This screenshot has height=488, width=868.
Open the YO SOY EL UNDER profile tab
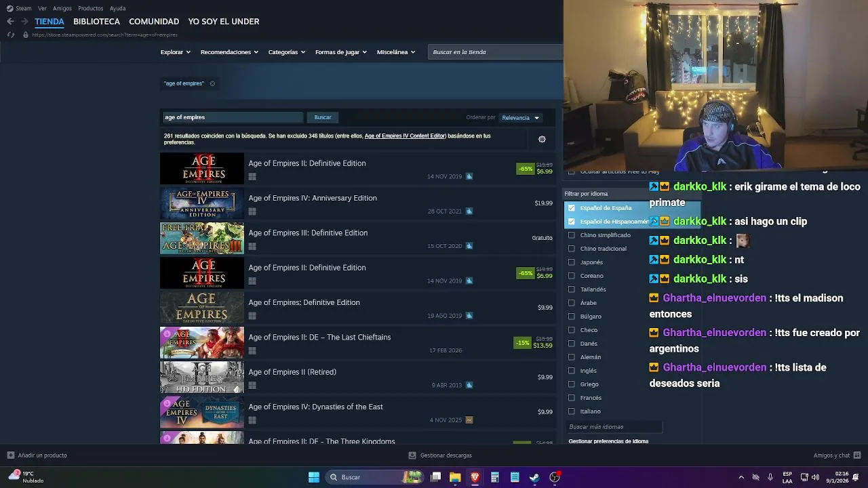point(224,22)
